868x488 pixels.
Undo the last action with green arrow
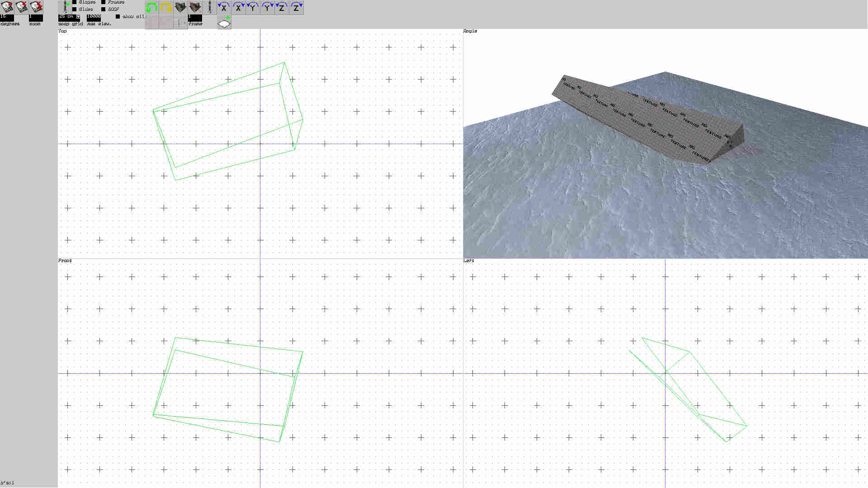[x=151, y=7]
